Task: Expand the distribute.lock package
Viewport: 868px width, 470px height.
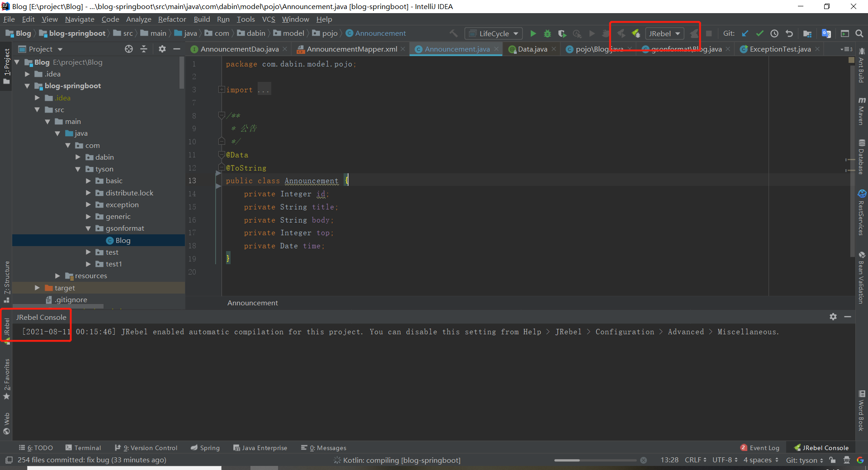Action: point(88,193)
